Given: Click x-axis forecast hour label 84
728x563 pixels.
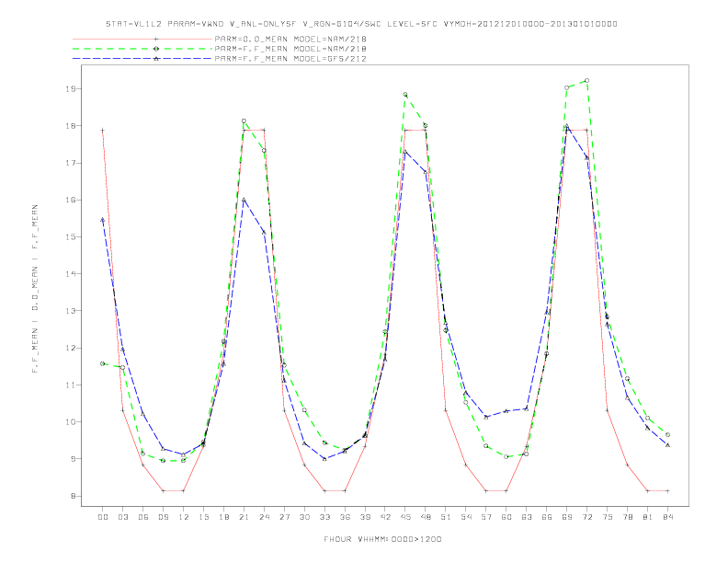Looking at the screenshot, I should 668,517.
